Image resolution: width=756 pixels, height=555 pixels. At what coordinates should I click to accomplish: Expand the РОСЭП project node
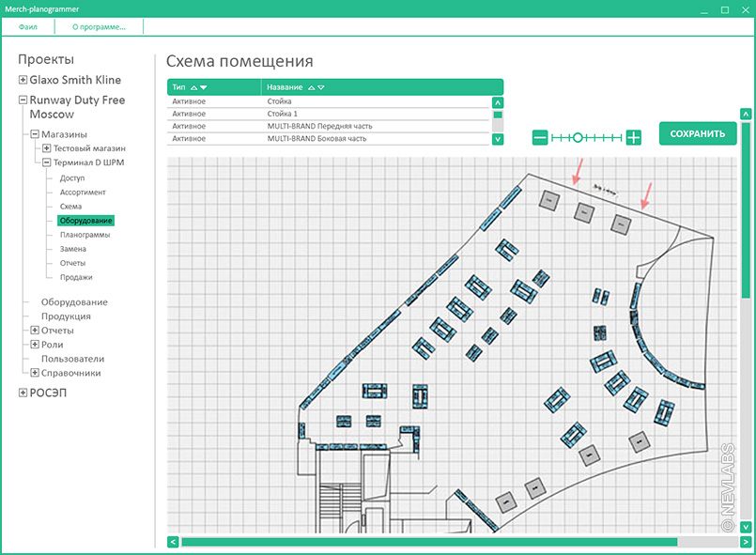coord(23,393)
